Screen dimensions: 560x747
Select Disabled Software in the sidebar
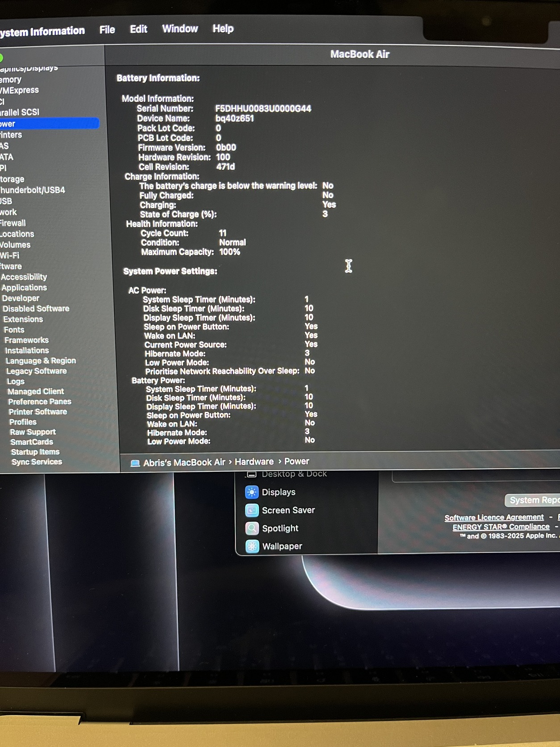[36, 309]
